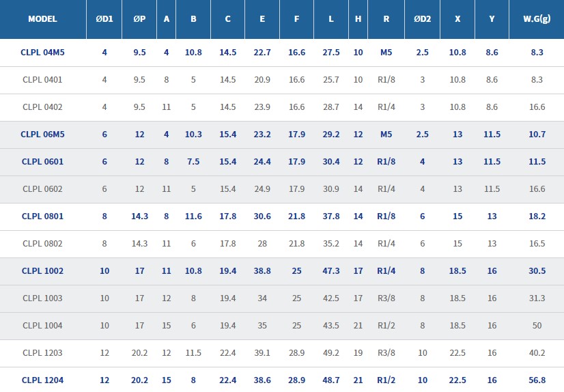Click the CLPL 04M5 model name

(x=42, y=52)
